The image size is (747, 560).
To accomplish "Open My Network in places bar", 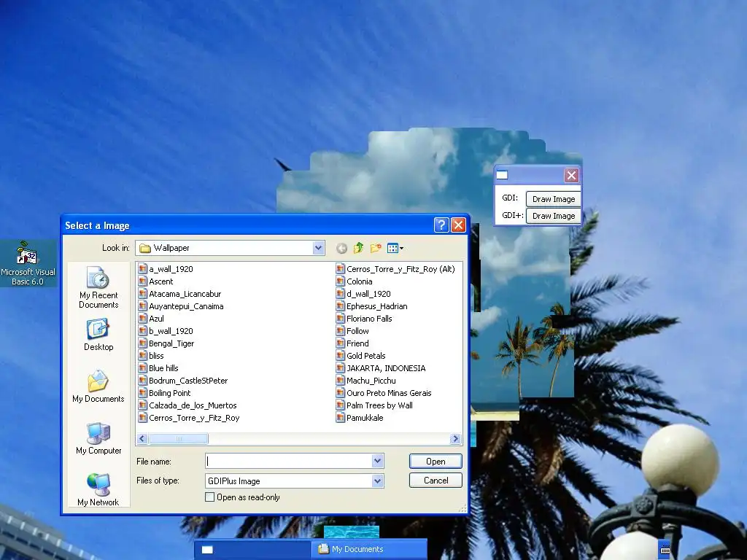I will pyautogui.click(x=98, y=489).
